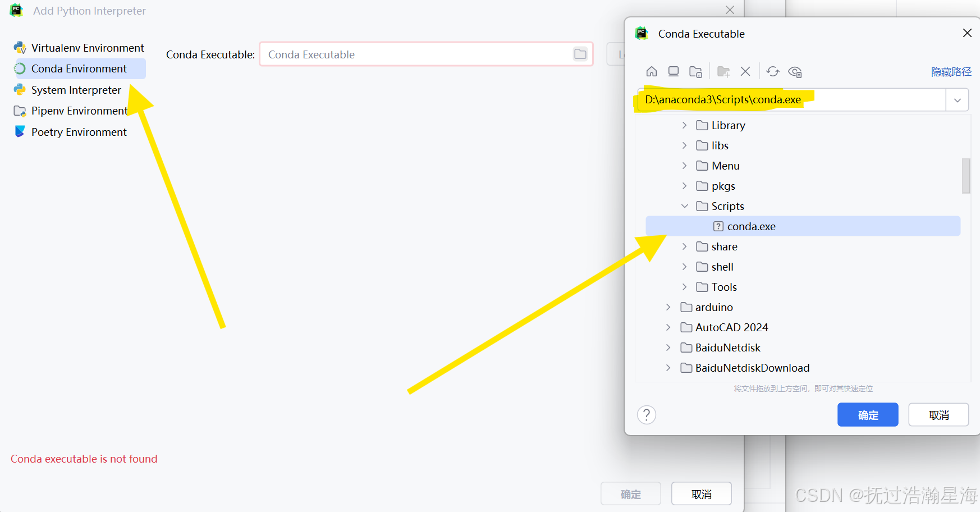Click the home directory icon
Screen dimensions: 980x512
pyautogui.click(x=651, y=71)
